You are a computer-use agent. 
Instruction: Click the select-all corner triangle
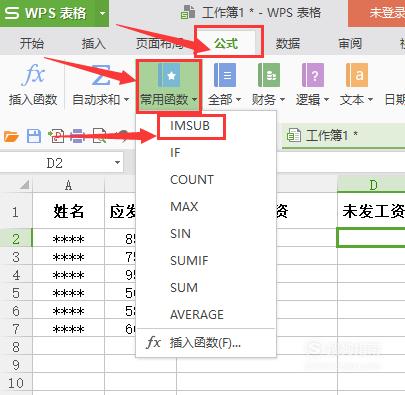coord(24,184)
